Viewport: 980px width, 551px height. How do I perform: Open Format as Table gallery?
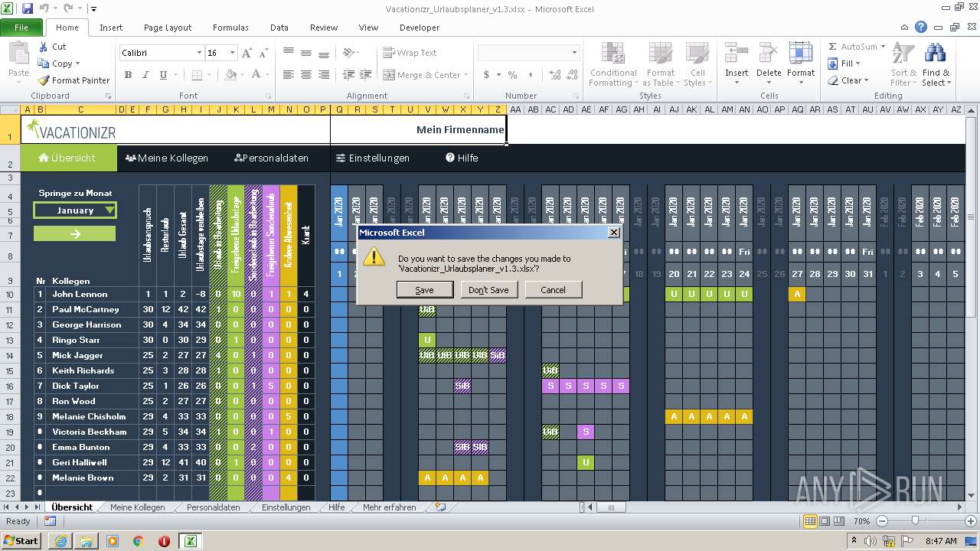point(660,65)
